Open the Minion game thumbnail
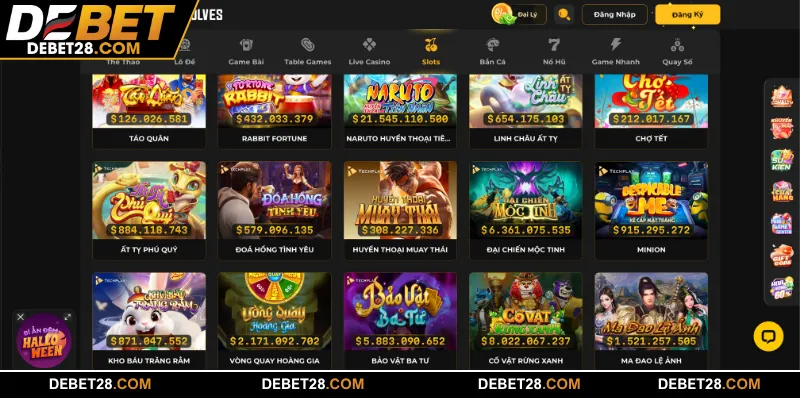800x400 pixels. 651,200
